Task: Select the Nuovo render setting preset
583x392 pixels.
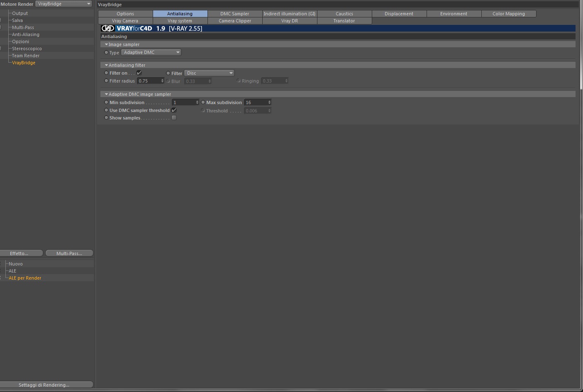Action: click(16, 264)
